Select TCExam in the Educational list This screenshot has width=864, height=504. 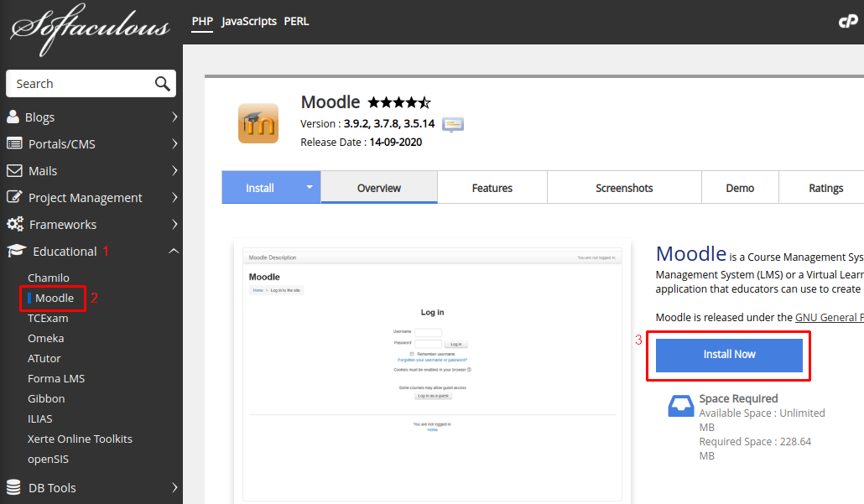(48, 318)
